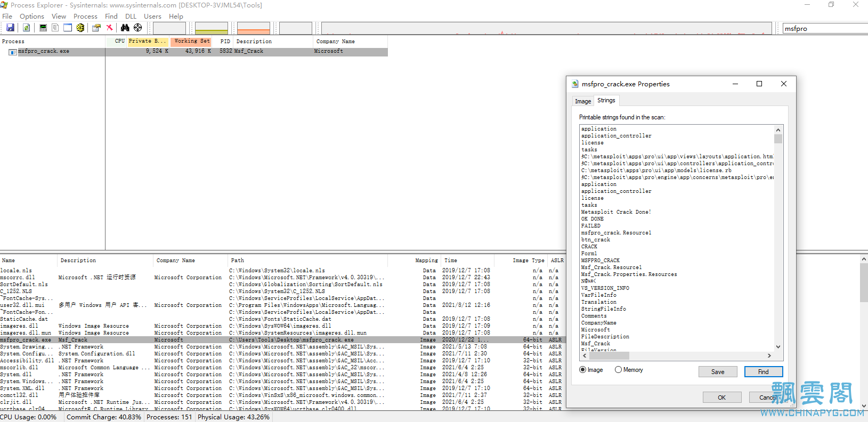Click OK in Properties dialog
Screen dimensions: 868x422
(722, 397)
